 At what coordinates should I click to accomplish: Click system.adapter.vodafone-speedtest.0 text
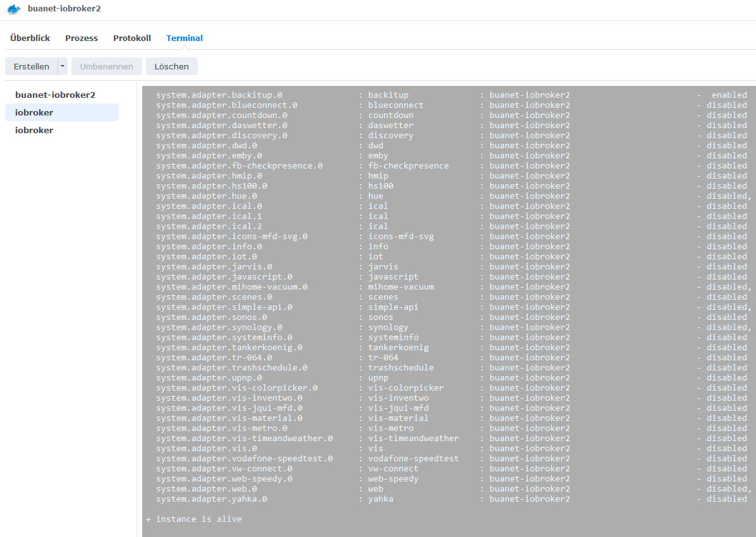coord(244,459)
